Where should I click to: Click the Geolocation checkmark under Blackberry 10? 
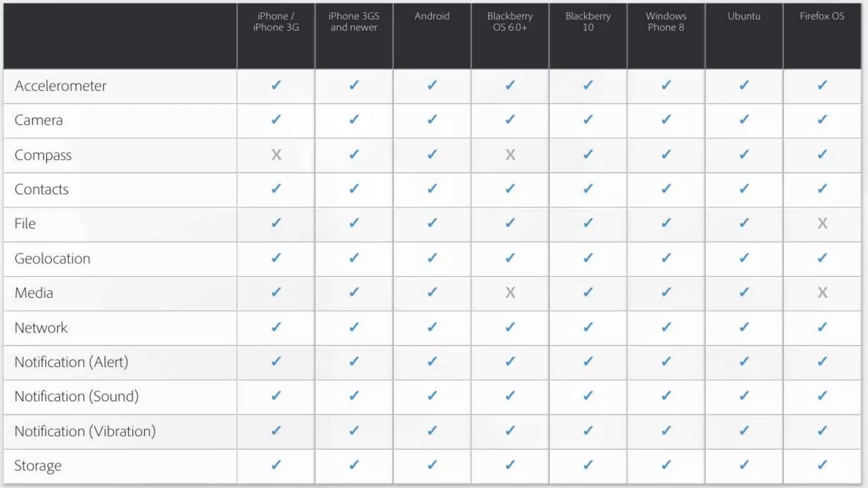588,258
